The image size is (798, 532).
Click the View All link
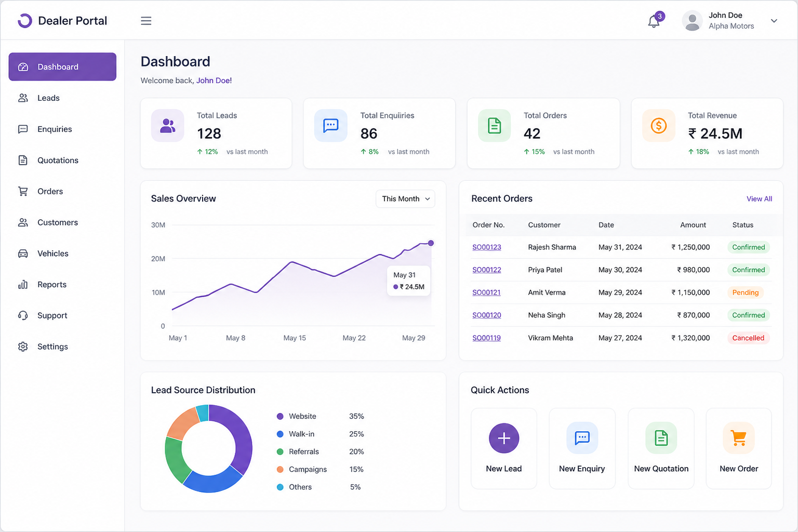(759, 199)
